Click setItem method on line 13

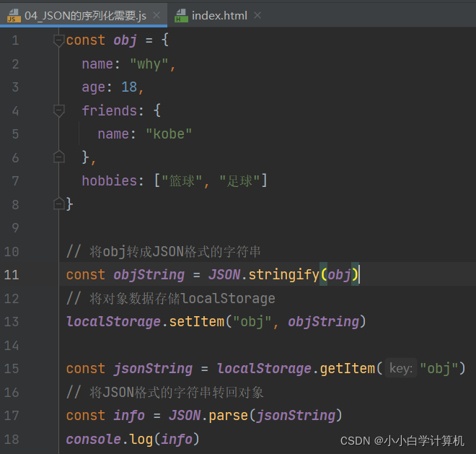point(197,322)
